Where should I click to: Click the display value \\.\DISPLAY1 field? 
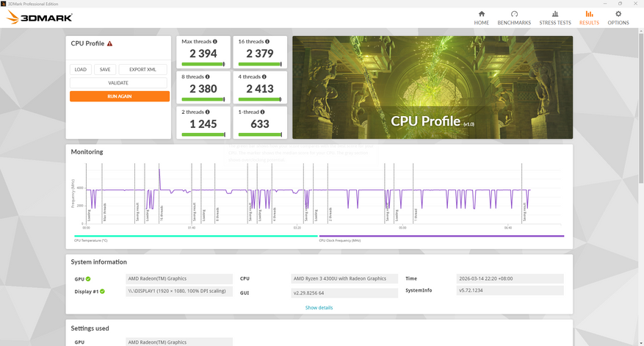pos(179,292)
